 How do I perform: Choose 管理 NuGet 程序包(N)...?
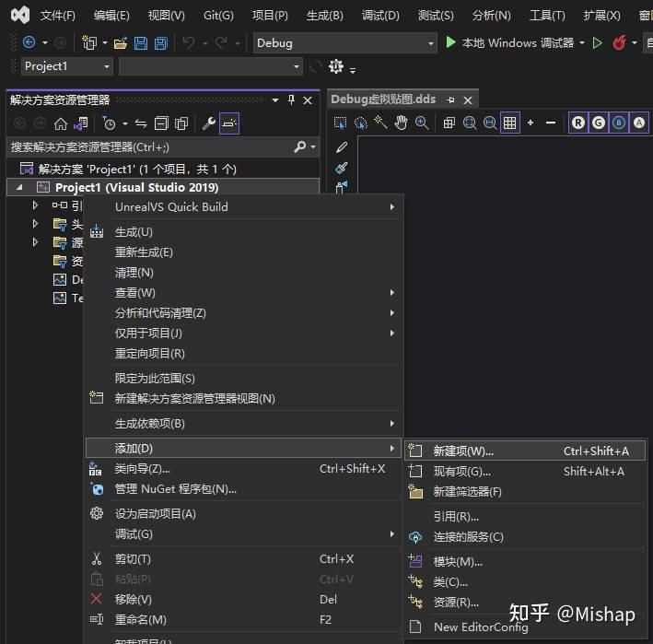[244, 489]
